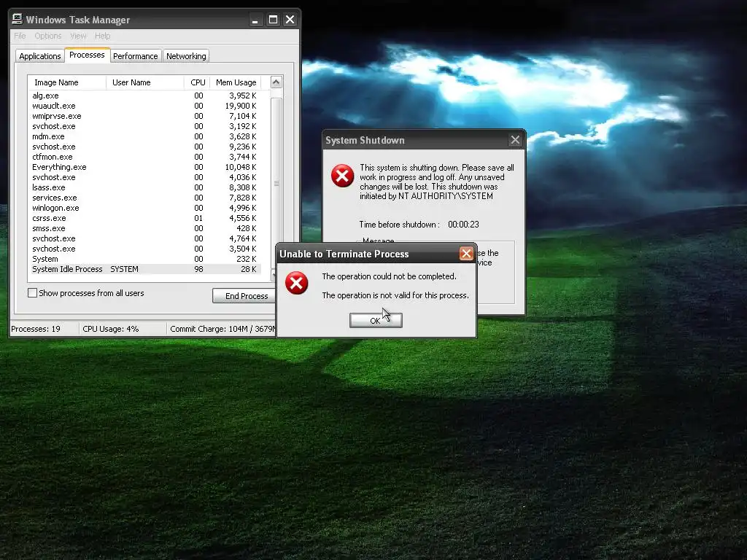This screenshot has width=747, height=560.
Task: Close the Windows Task Manager window
Action: [x=290, y=20]
